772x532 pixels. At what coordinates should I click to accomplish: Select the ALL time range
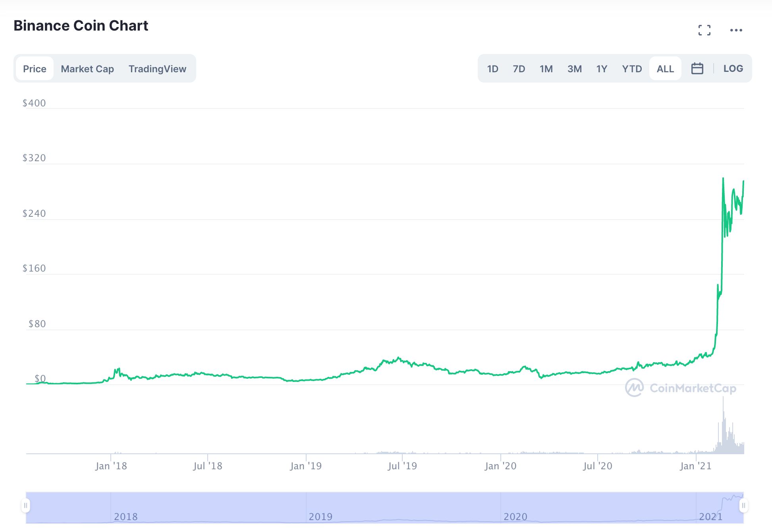(x=665, y=69)
